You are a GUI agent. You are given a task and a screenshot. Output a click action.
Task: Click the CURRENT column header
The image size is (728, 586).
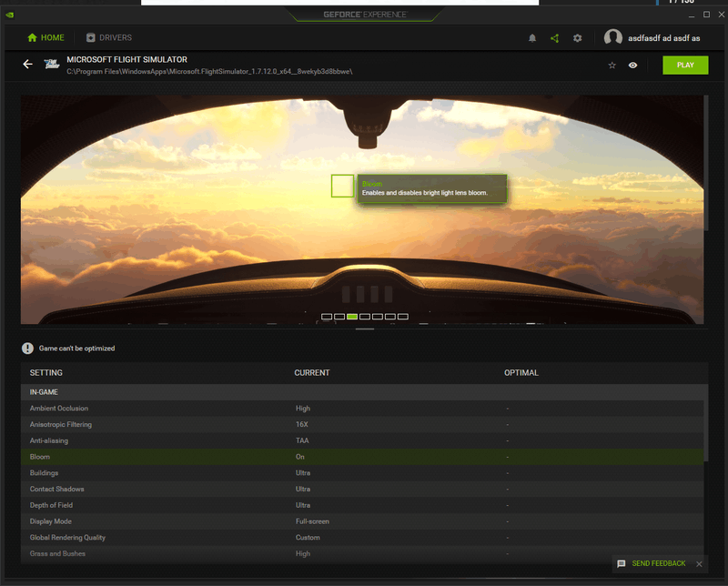[x=312, y=373]
